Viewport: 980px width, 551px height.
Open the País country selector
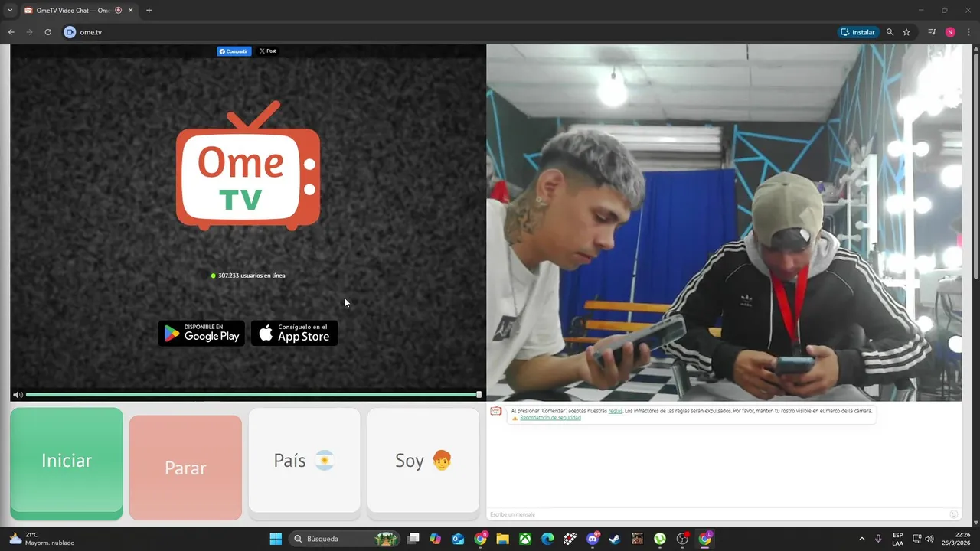[x=304, y=461]
